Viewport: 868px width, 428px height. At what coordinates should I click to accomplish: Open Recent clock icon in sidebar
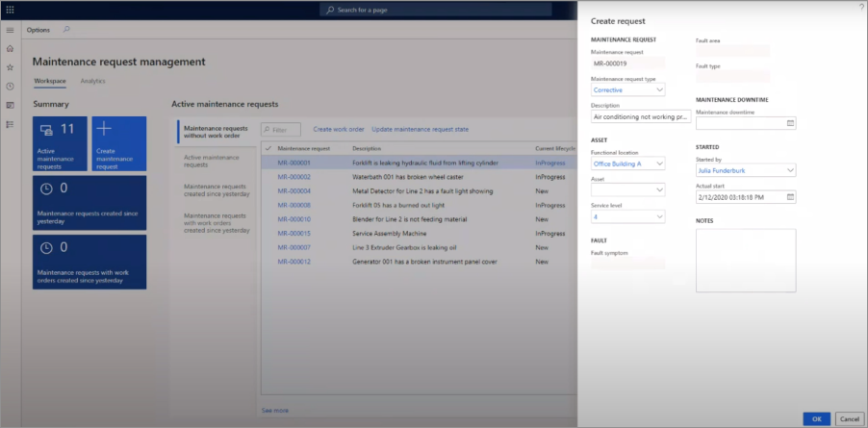pos(10,87)
